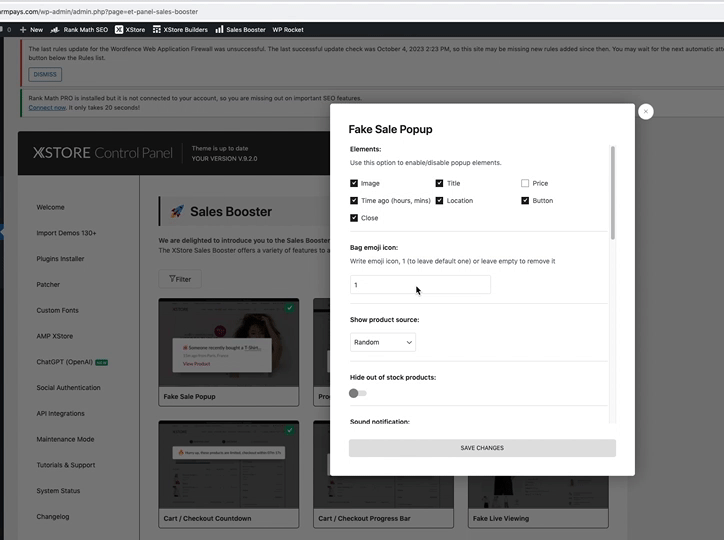Uncheck the Close element checkbox

click(354, 218)
